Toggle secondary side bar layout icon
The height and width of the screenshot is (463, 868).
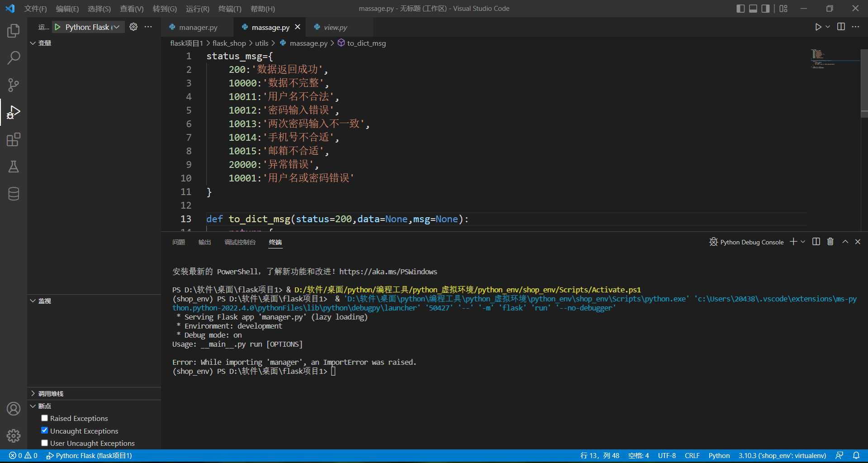pyautogui.click(x=765, y=9)
